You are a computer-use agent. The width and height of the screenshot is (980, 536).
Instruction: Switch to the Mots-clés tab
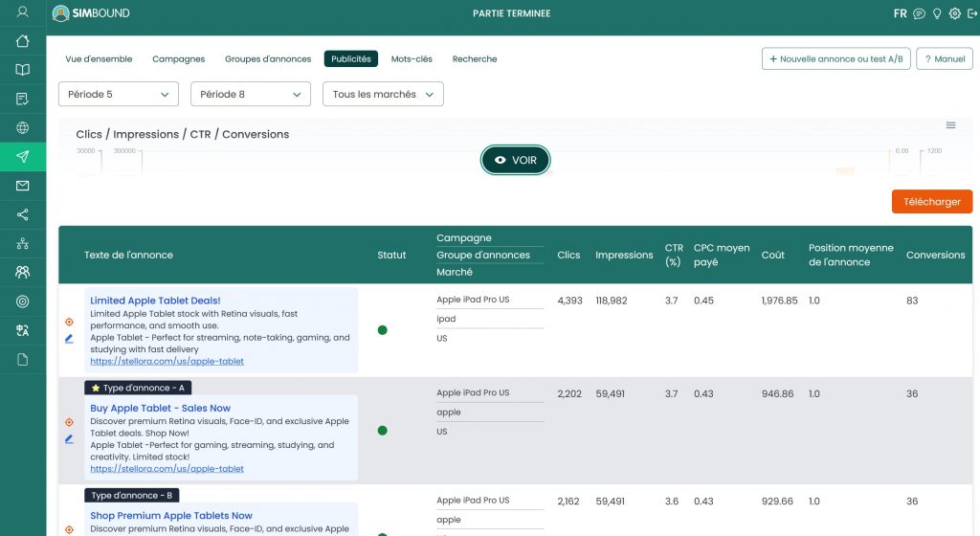point(412,58)
